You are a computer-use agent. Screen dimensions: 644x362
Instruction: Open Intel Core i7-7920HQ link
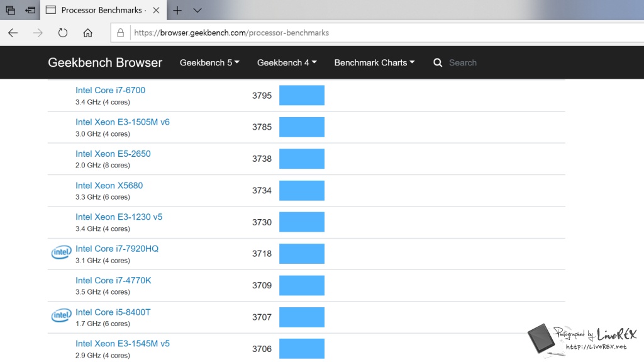116,249
